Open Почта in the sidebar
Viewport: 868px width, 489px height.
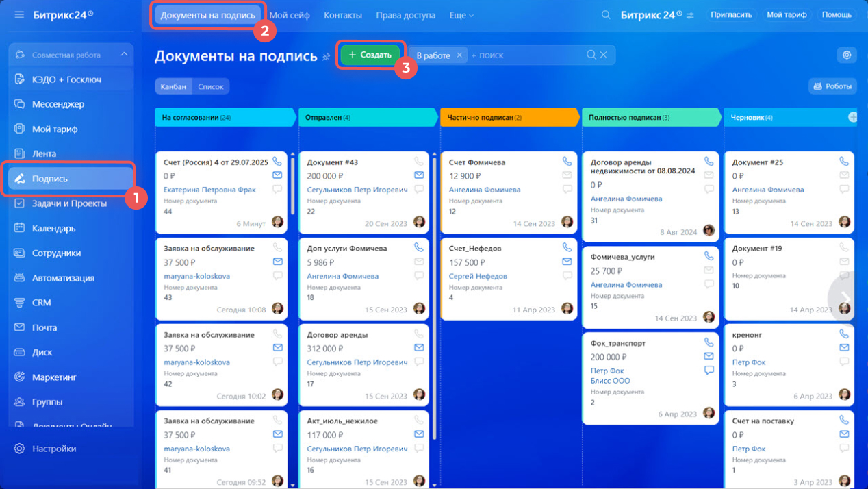pos(71,327)
